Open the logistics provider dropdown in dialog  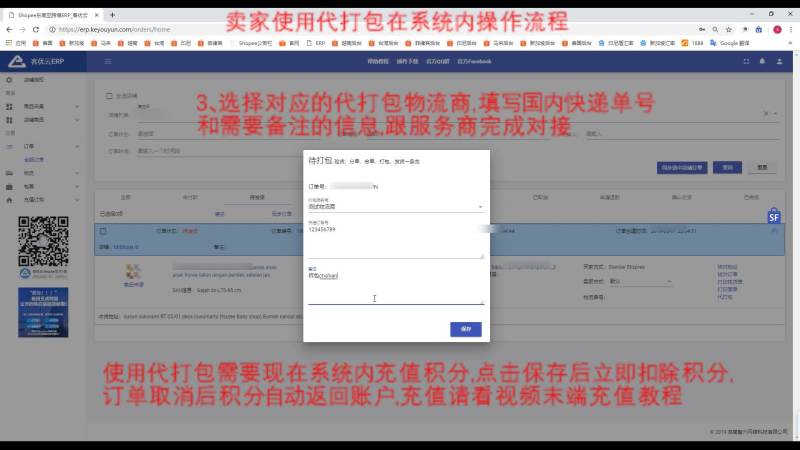click(395, 206)
